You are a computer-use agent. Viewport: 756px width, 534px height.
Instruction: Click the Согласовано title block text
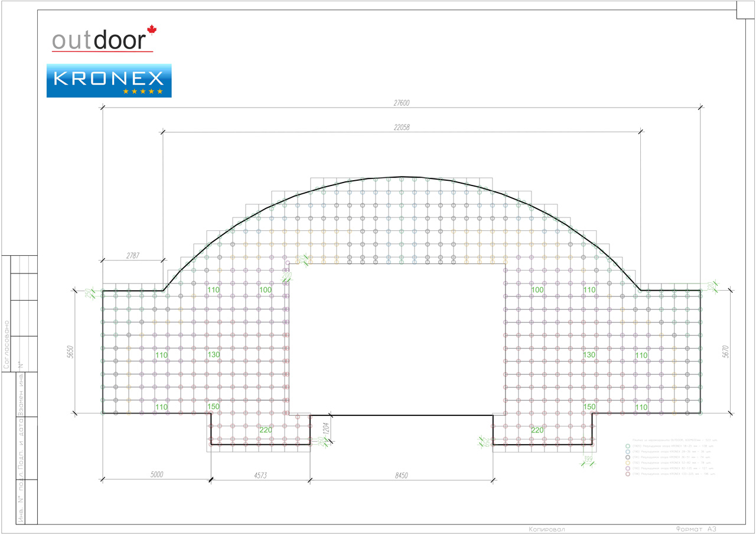point(6,344)
